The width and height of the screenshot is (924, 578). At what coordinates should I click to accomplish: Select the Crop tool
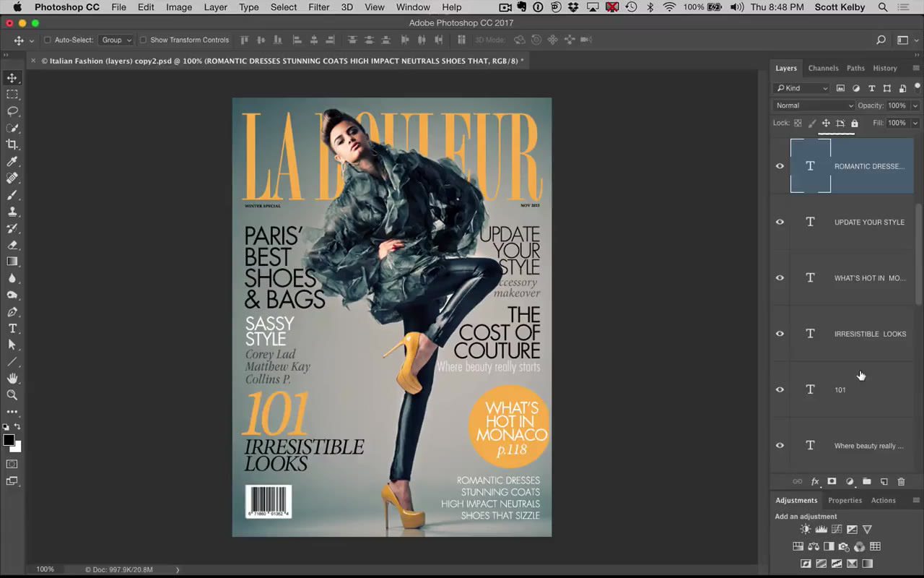click(12, 144)
